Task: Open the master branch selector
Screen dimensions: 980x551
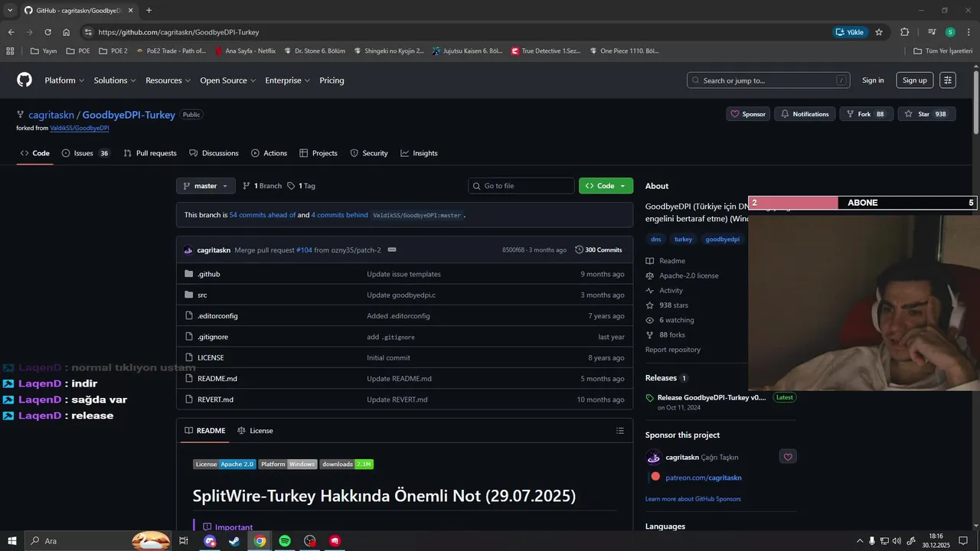Action: coord(205,186)
